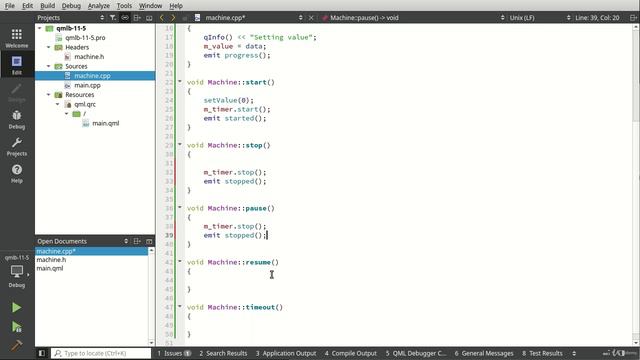This screenshot has width=640, height=360.
Task: Collapse the qml.qrc node
Action: (58, 104)
